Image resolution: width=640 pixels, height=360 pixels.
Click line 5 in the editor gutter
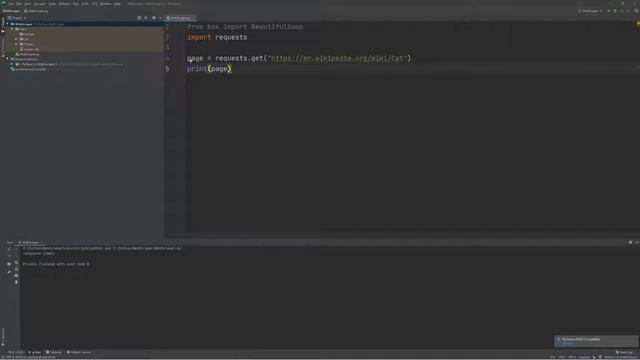pyautogui.click(x=167, y=69)
